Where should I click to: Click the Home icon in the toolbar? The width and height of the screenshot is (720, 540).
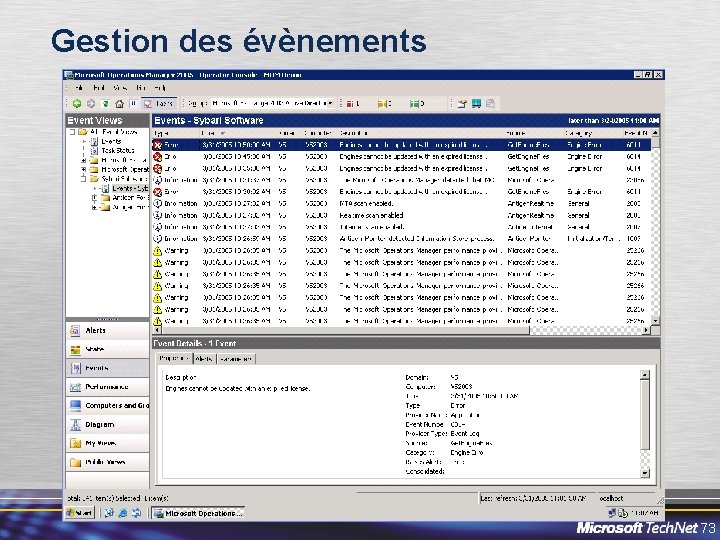tap(119, 104)
